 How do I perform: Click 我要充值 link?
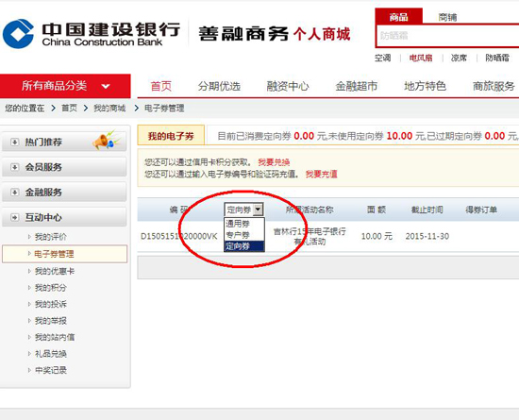[x=322, y=174]
